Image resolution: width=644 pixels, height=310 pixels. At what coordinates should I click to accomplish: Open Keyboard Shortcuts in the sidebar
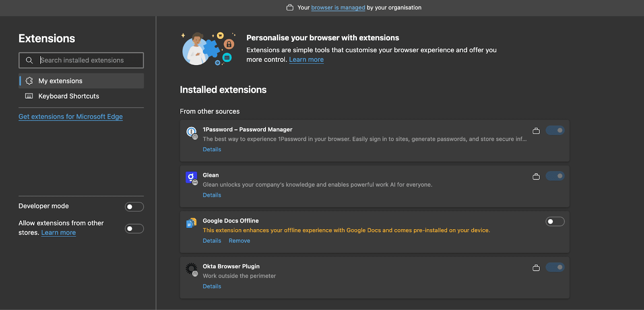[68, 96]
